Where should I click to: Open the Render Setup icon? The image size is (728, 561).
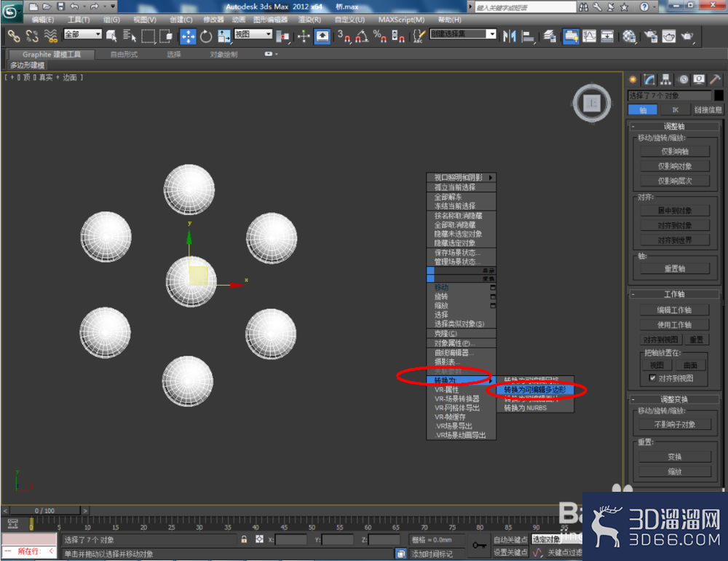[x=651, y=36]
